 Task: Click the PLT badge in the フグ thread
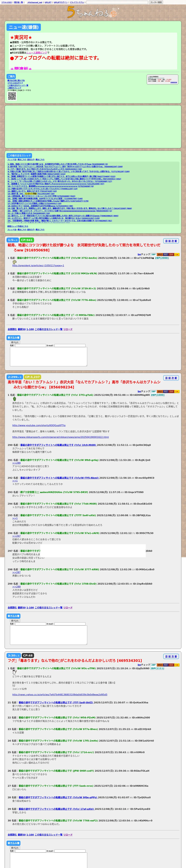[x=166, y=665]
